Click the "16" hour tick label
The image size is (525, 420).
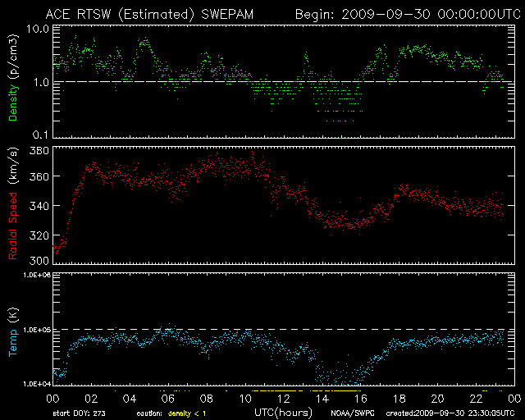[361, 399]
